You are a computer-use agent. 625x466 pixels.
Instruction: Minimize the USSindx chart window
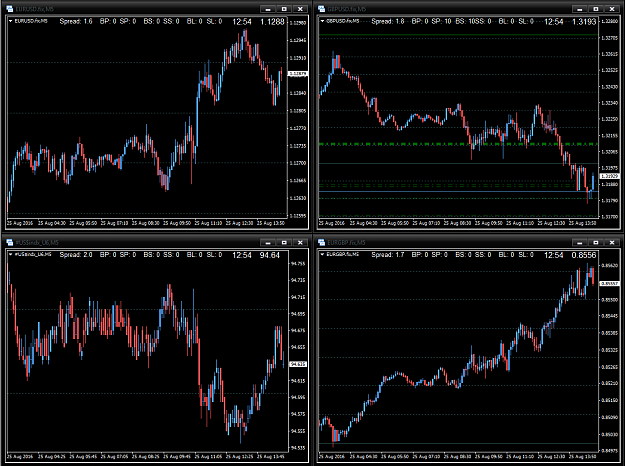coord(268,242)
